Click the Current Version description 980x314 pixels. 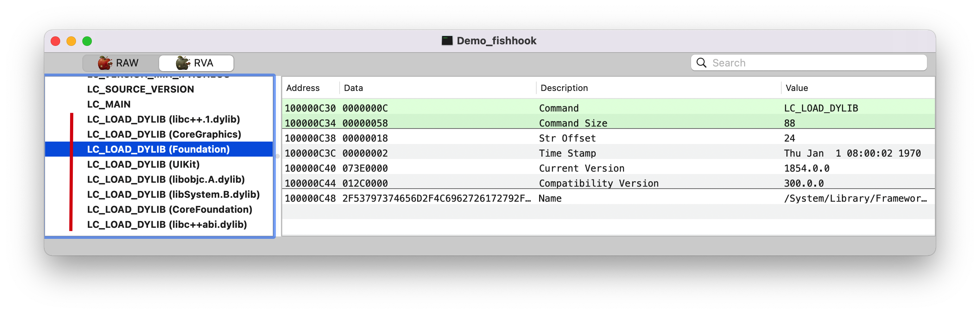582,168
